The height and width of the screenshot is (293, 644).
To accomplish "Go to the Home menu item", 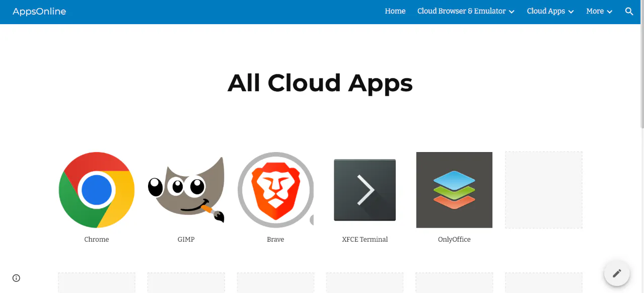I will 395,11.
